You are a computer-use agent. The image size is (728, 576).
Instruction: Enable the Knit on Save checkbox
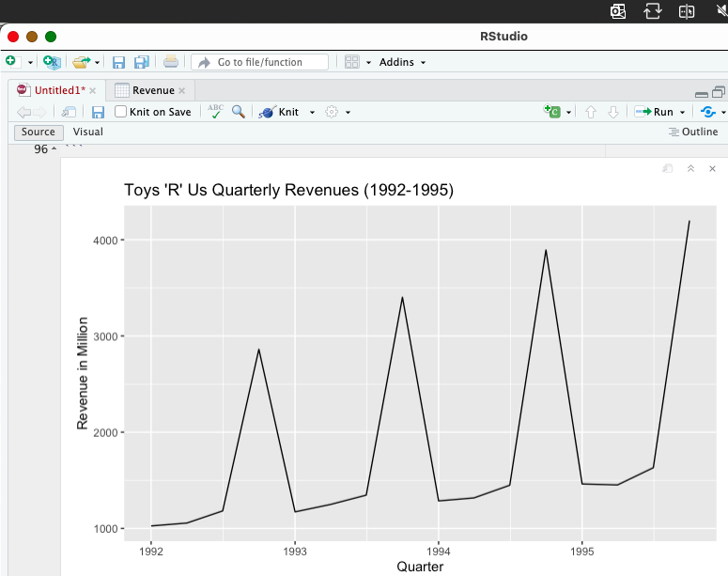tap(120, 112)
